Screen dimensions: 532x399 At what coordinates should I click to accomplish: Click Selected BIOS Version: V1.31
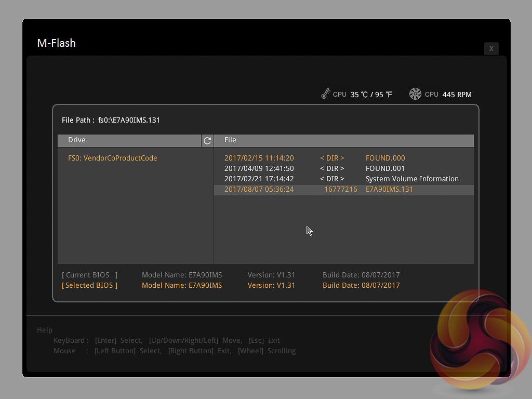click(x=271, y=285)
